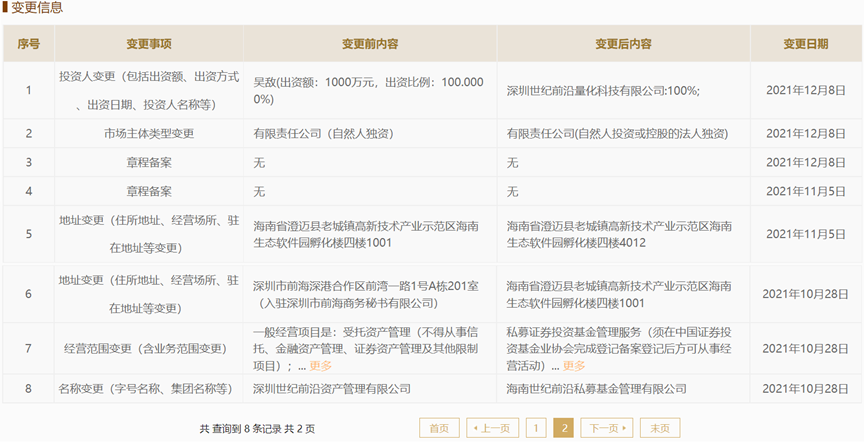Click the 2021年11月5日 date in row 4
Viewport: 864px width, 443px height.
(x=806, y=192)
